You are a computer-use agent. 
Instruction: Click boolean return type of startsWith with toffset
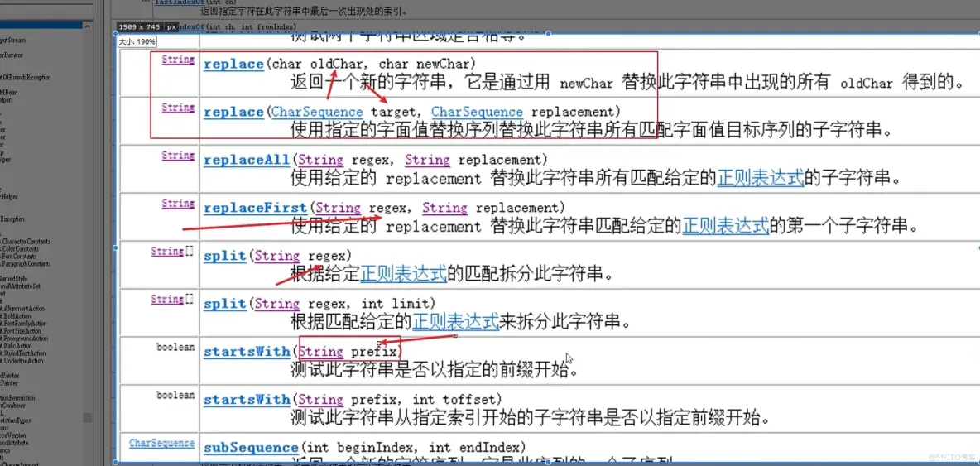point(175,395)
